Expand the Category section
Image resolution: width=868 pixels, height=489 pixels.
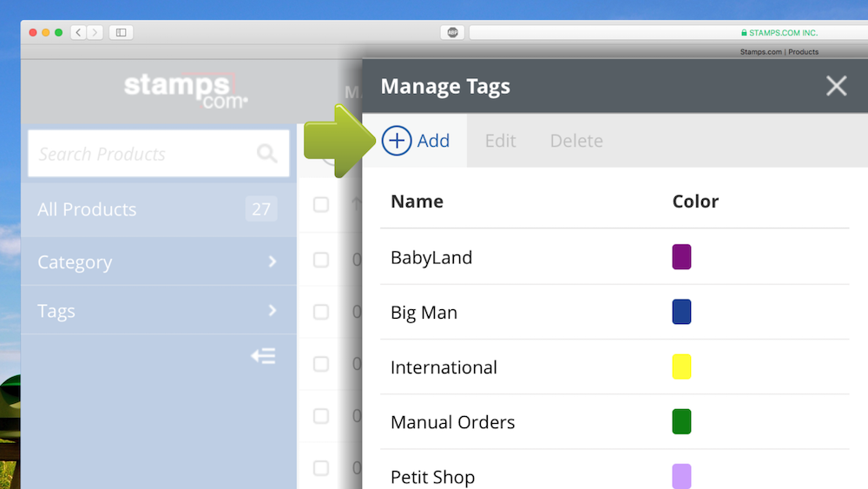tap(159, 261)
